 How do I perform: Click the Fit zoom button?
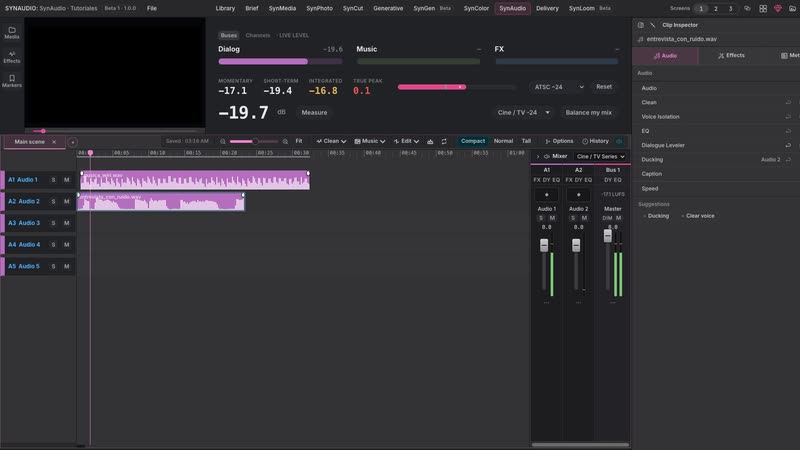pyautogui.click(x=299, y=141)
